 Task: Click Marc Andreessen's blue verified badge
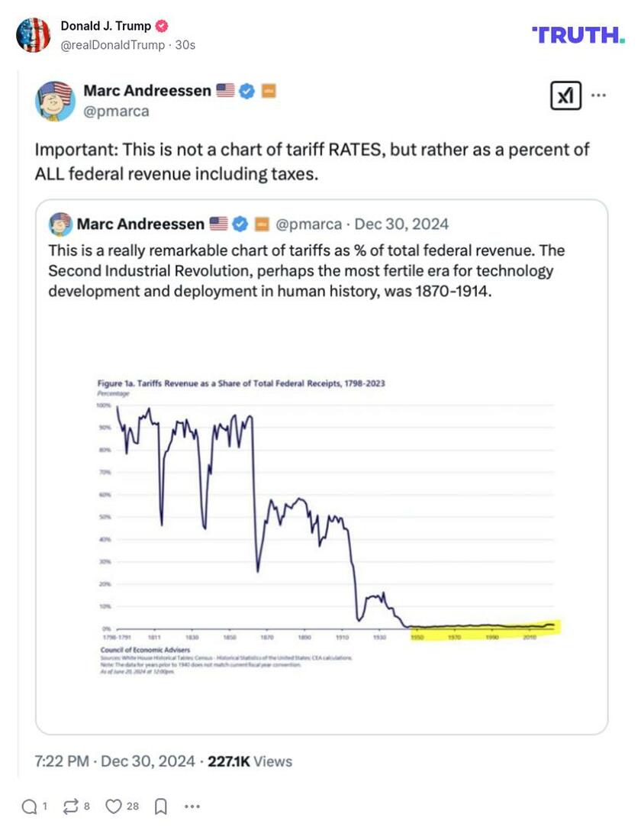(246, 91)
